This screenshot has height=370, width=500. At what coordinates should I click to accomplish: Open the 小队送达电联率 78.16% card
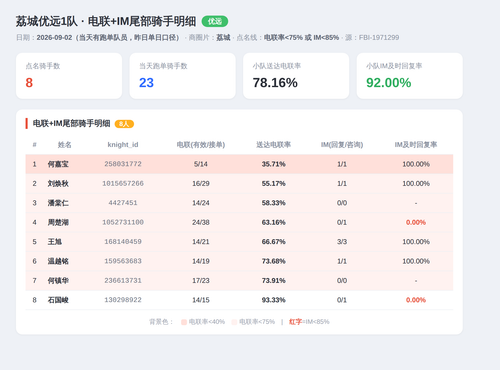296,76
